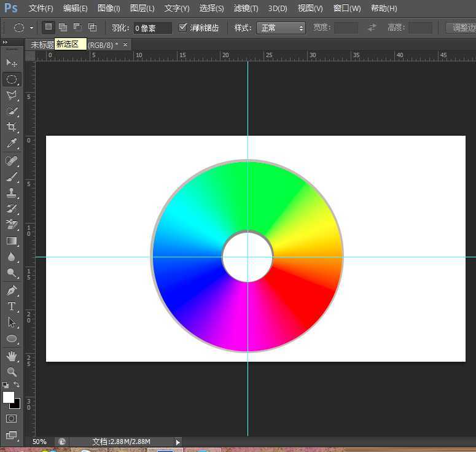Toggle Quick Mask mode
The image size is (476, 452).
tap(12, 418)
